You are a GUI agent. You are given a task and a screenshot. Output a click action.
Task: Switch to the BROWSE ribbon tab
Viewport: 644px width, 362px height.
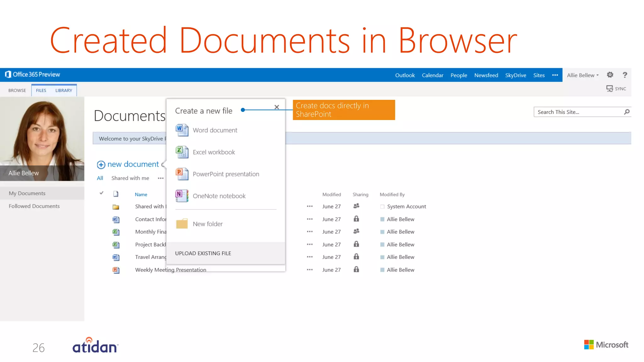[17, 90]
